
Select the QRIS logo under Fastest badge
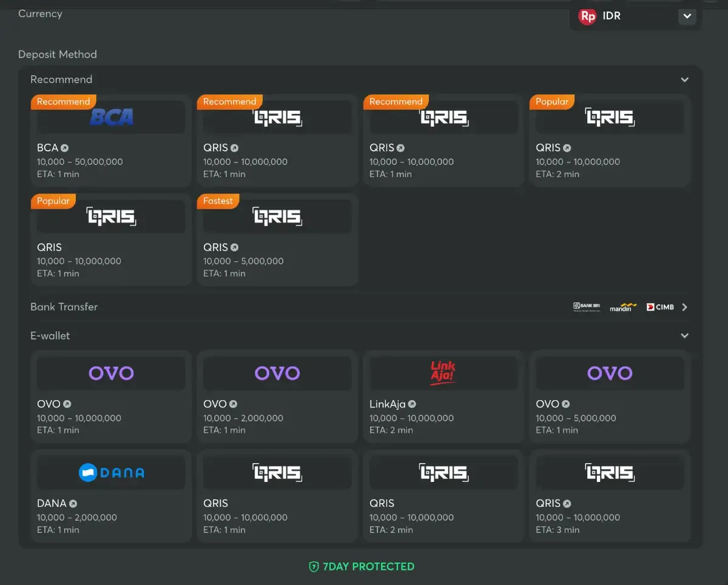coord(277,216)
